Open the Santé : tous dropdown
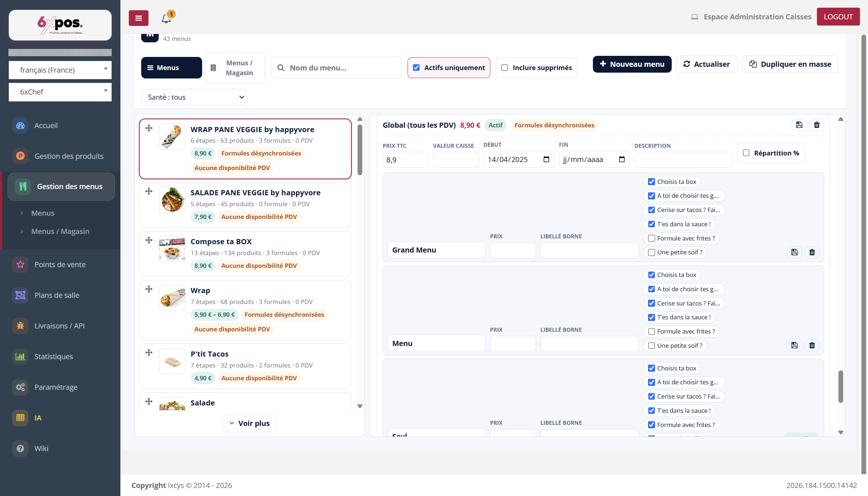The height and width of the screenshot is (496, 868). 194,97
